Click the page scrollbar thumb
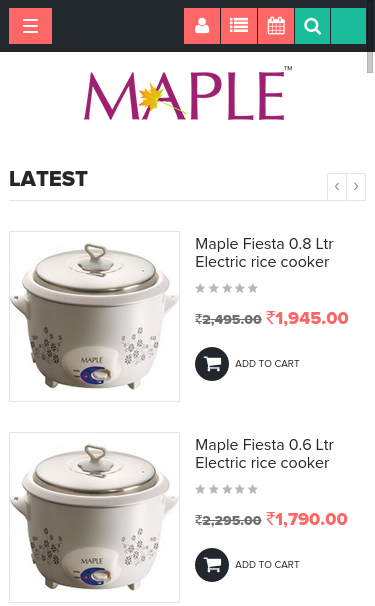 click(x=370, y=62)
